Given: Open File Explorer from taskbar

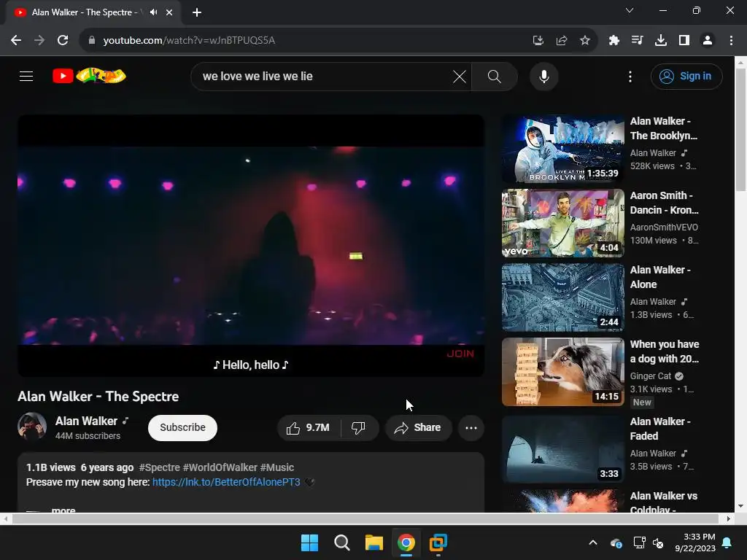Looking at the screenshot, I should (374, 542).
